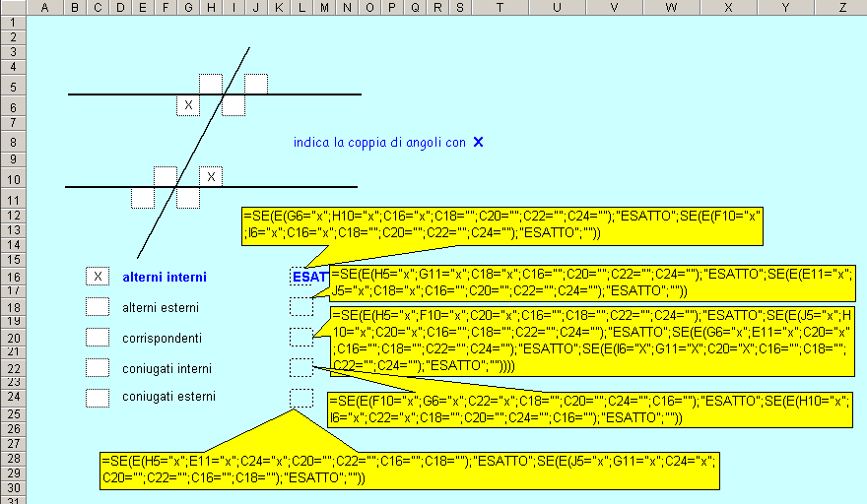This screenshot has height=504, width=867.
Task: Click the 'corrispondenti' label
Action: 162,339
